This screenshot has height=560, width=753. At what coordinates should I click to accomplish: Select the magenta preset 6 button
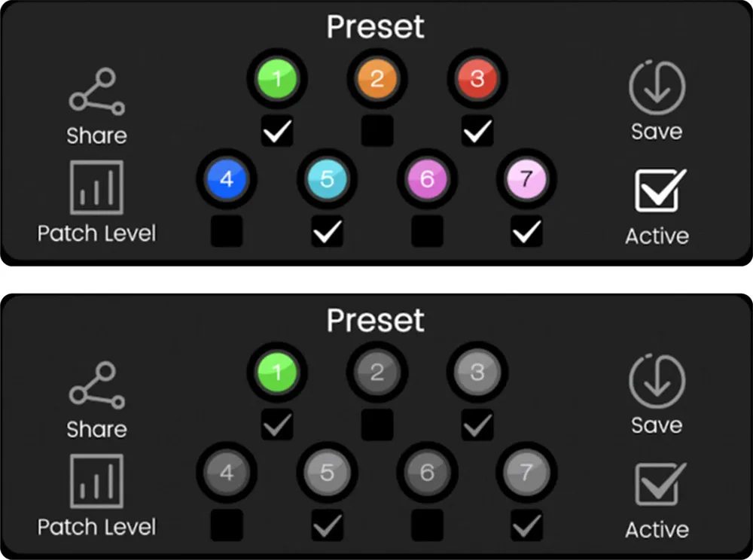(x=427, y=179)
